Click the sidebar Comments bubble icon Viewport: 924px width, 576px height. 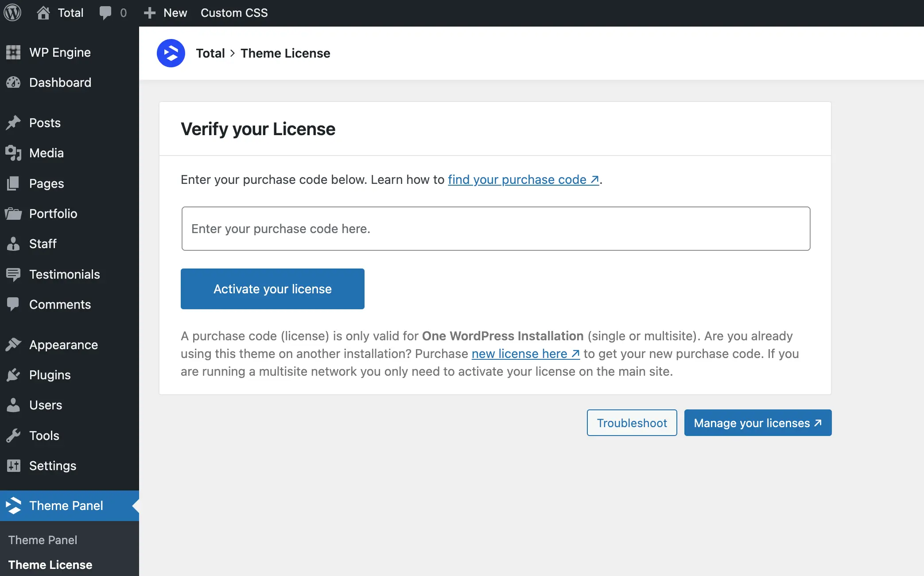(13, 304)
